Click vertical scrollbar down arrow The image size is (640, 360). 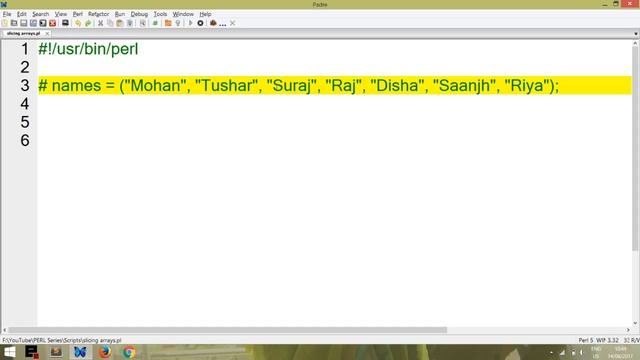click(636, 323)
